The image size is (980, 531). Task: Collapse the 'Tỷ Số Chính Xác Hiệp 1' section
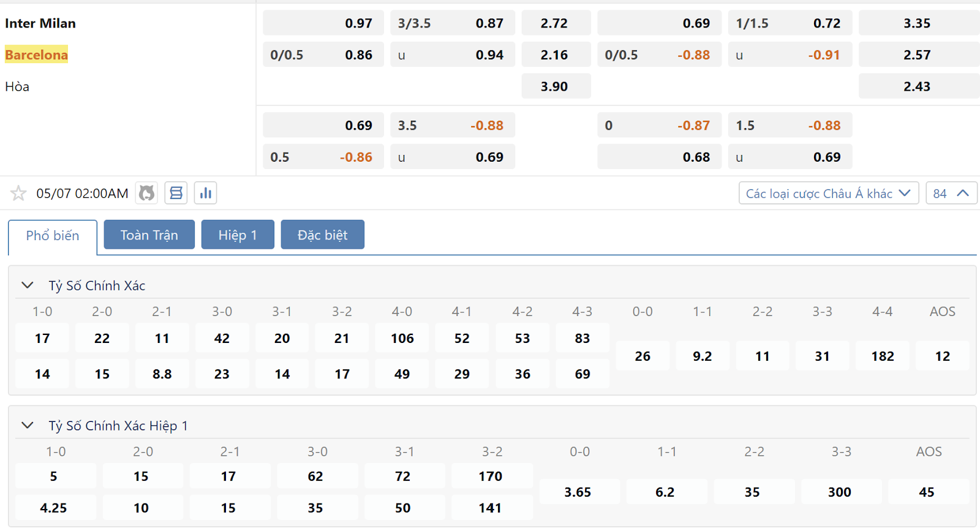(x=28, y=425)
